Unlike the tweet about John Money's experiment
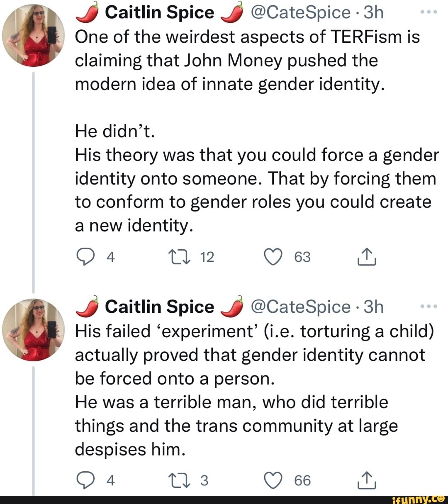Viewport: 448px width, 504px height. (x=274, y=480)
